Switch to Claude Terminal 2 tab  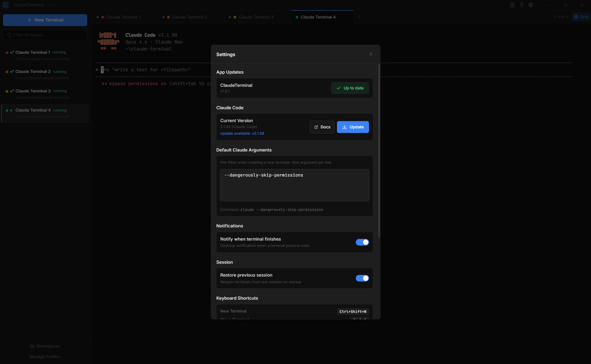pyautogui.click(x=189, y=17)
